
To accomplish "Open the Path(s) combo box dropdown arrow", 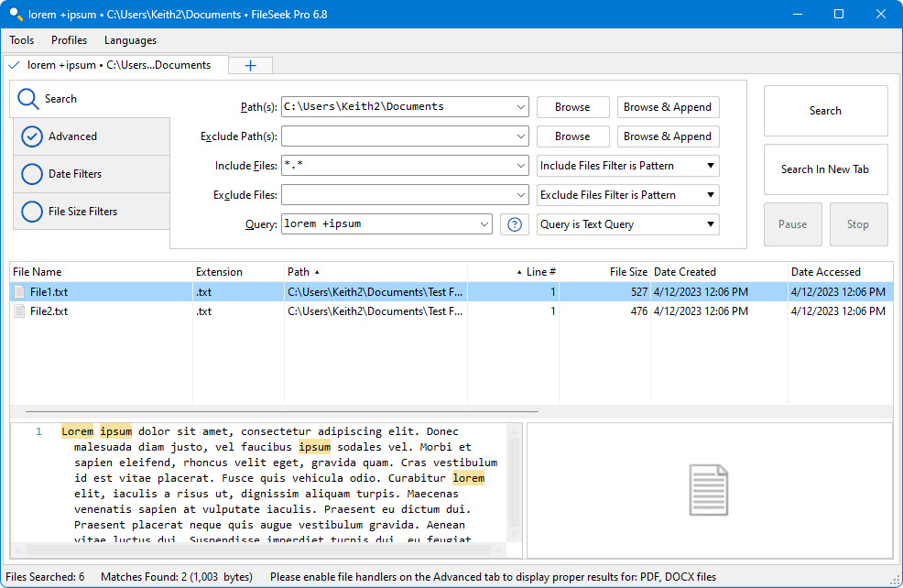I will pos(521,107).
